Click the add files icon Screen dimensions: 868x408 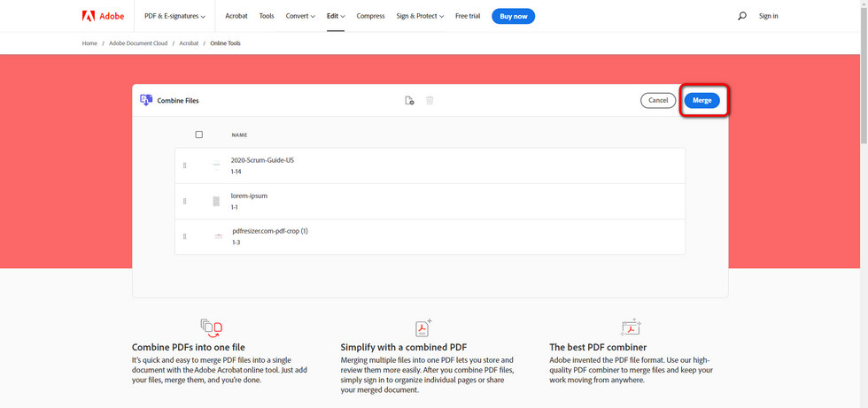(x=409, y=101)
